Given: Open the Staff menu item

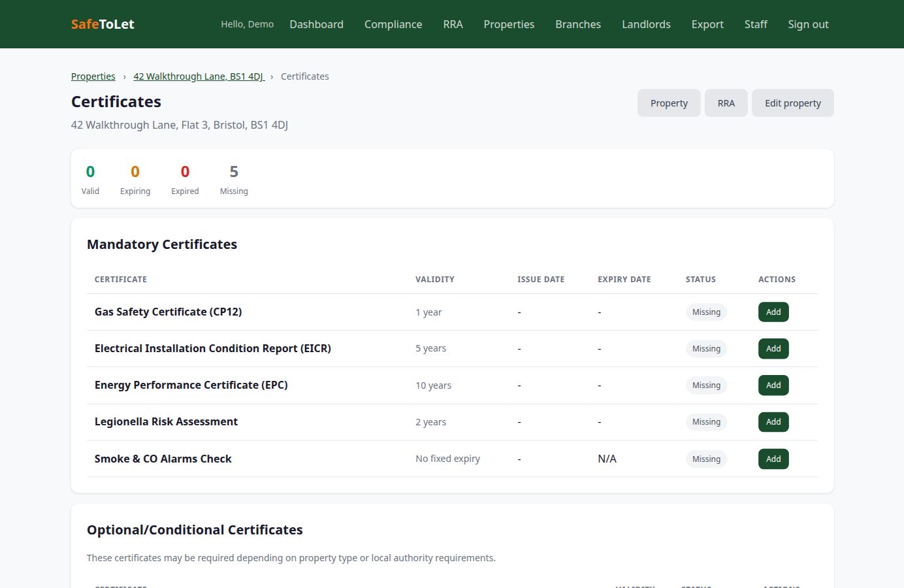Looking at the screenshot, I should 756,24.
